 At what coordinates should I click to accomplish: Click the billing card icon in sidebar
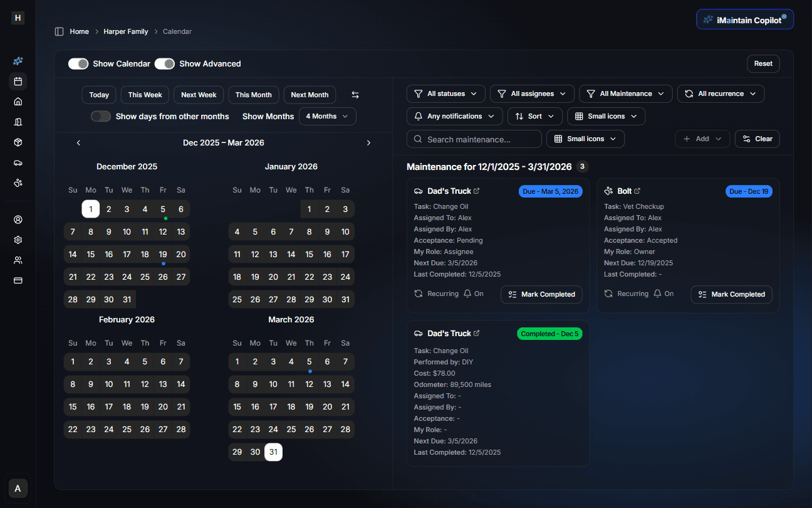[18, 280]
